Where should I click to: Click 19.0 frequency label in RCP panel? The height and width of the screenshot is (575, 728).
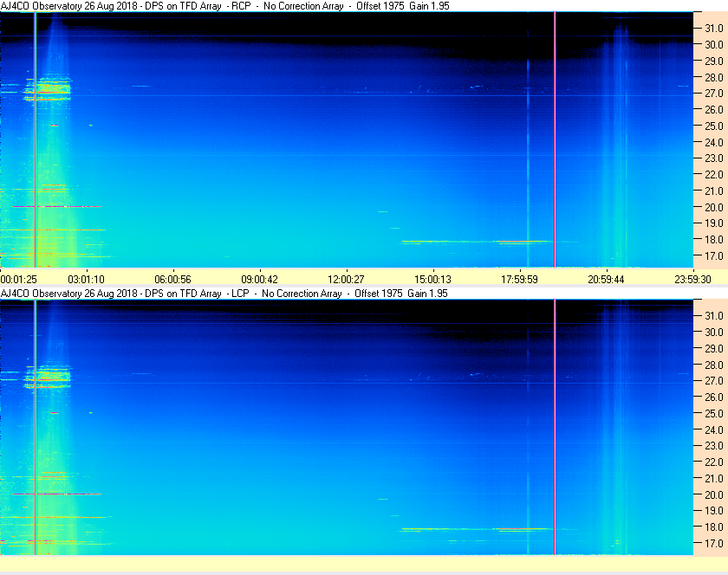[x=714, y=223]
